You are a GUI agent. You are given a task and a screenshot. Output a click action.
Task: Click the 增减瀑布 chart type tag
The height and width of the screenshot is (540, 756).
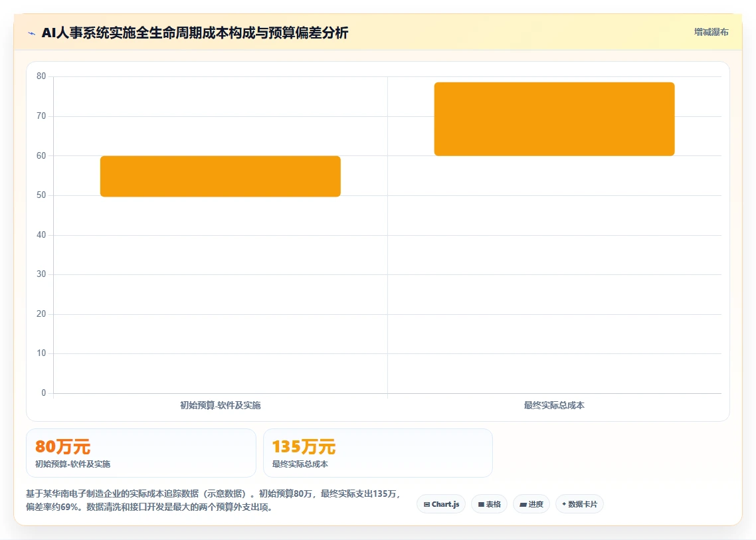coord(711,33)
